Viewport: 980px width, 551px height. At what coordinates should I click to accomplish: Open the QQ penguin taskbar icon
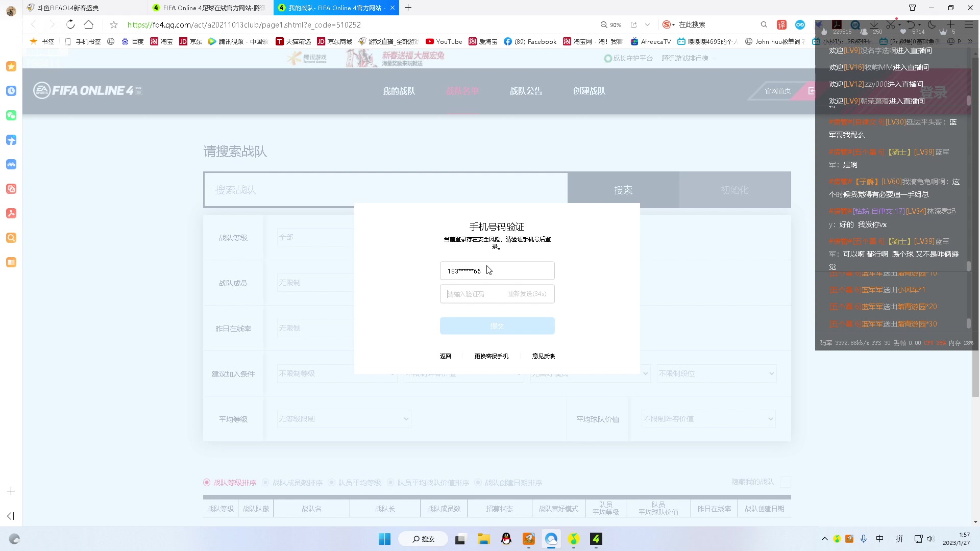(506, 539)
